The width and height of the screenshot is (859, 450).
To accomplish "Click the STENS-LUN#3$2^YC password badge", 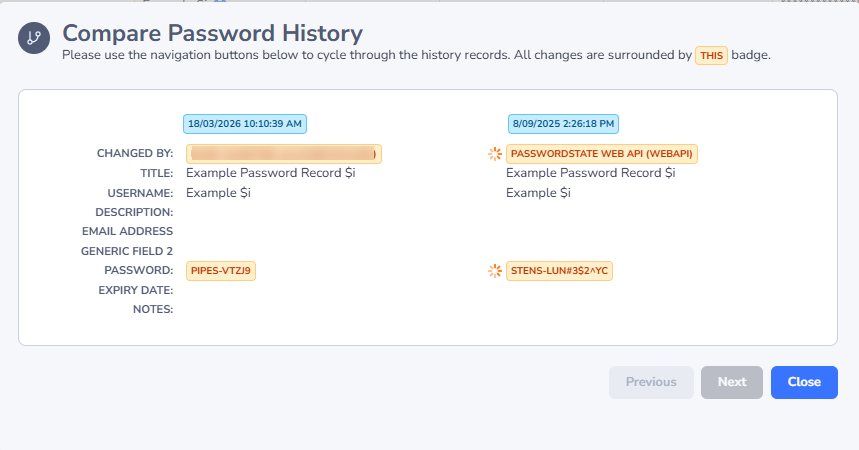I will (x=560, y=271).
